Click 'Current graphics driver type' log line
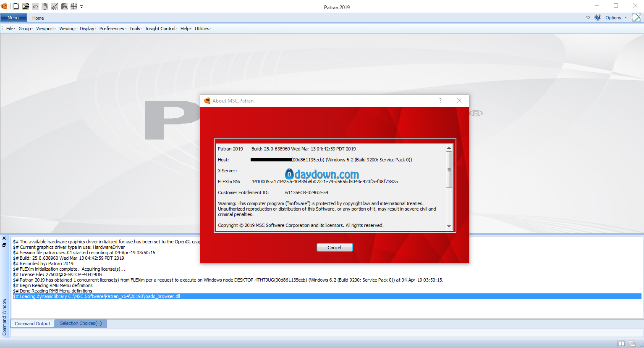 [x=69, y=247]
